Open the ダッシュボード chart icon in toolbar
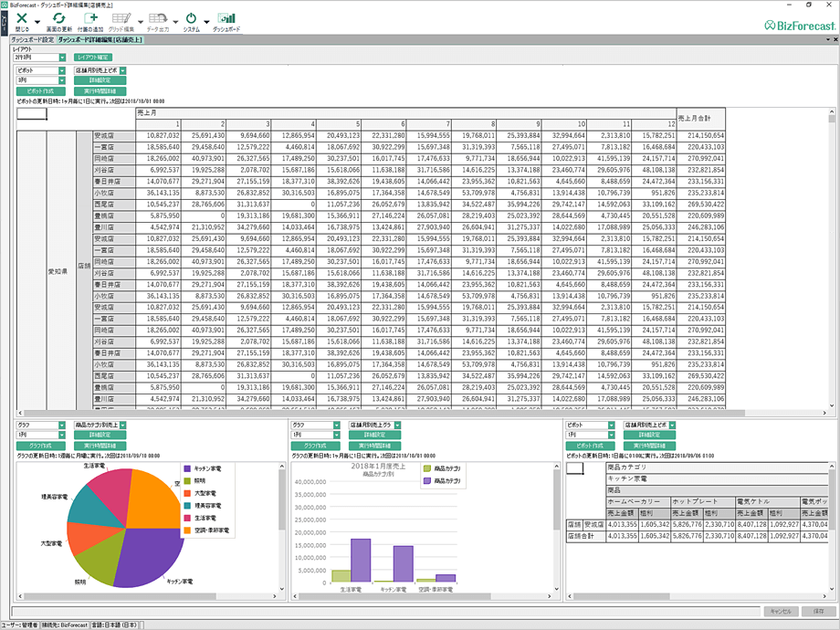Image resolution: width=840 pixels, height=630 pixels. (226, 18)
